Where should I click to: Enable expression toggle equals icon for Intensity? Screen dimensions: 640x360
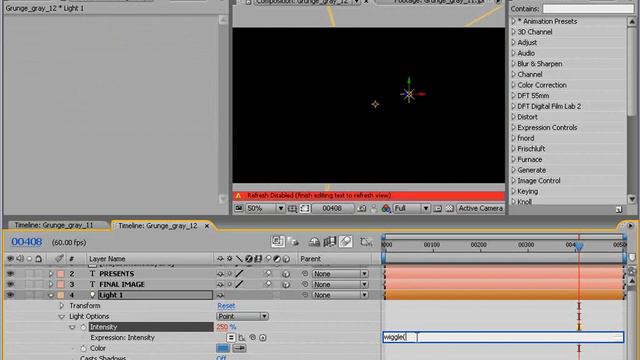pyautogui.click(x=231, y=338)
